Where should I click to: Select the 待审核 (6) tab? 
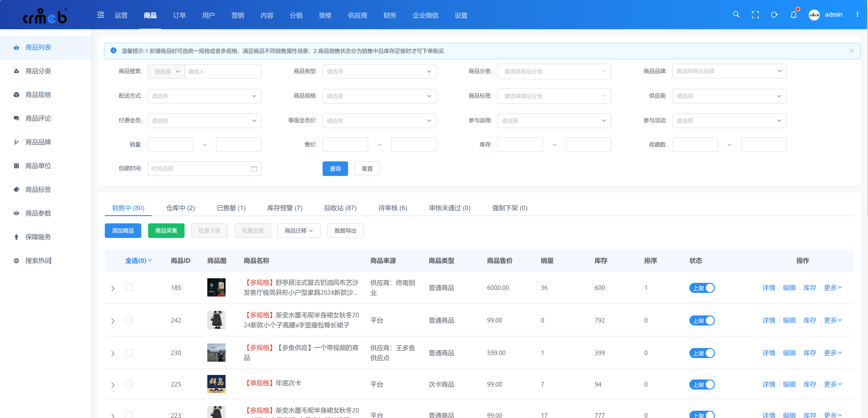pyautogui.click(x=393, y=208)
